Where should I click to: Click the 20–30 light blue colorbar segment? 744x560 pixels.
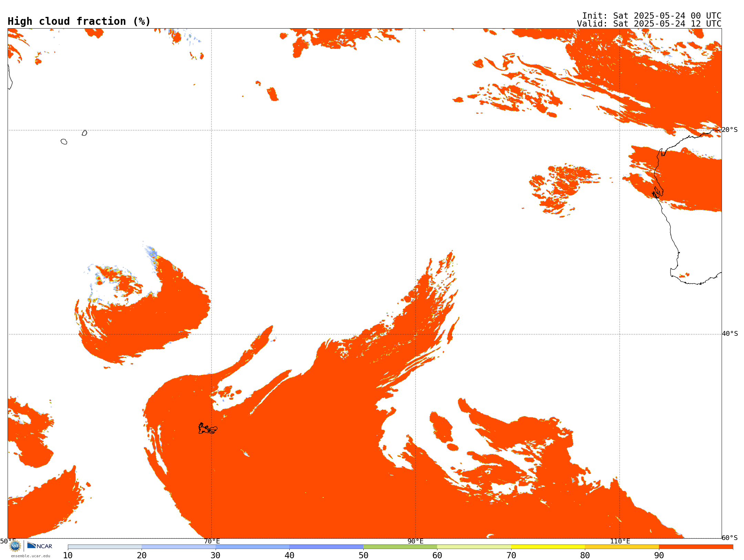[x=178, y=547]
